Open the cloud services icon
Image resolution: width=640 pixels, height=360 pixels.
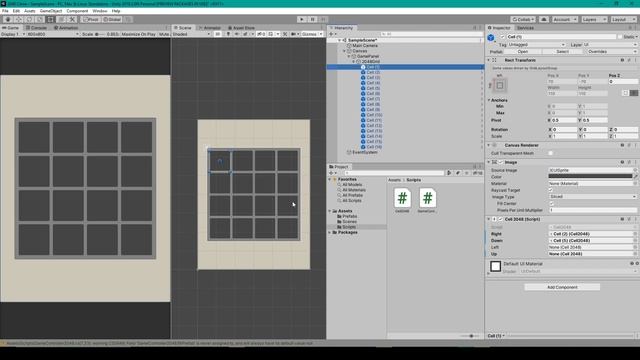[544, 19]
